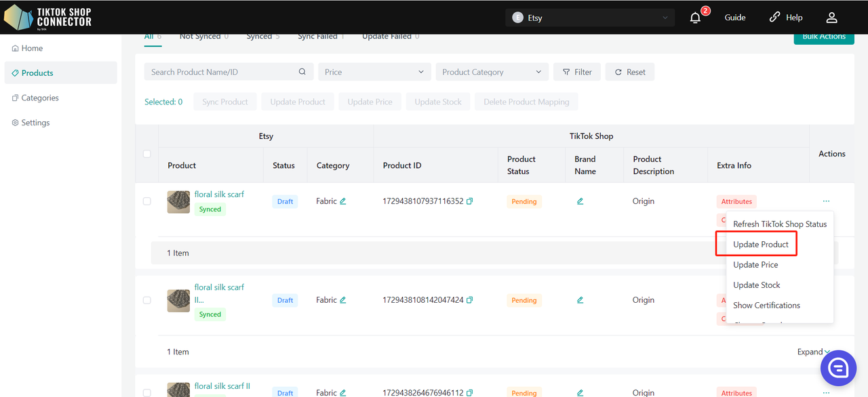Switch to the Synced tab

pos(263,37)
